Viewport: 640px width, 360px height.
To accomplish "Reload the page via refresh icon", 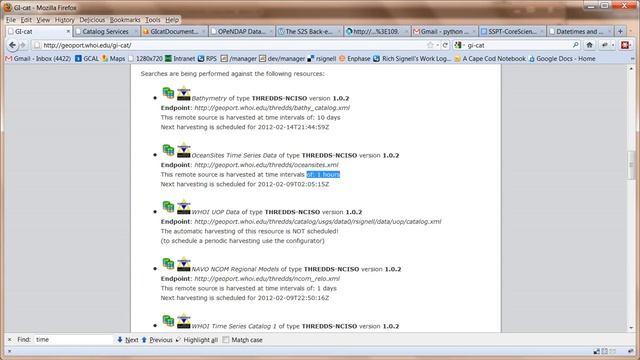I will pos(445,45).
